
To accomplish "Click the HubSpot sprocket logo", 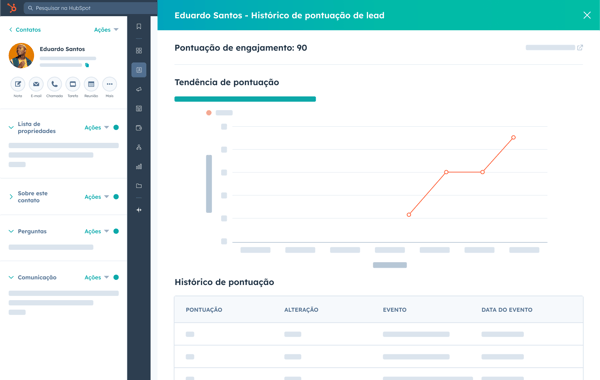I will [x=12, y=7].
